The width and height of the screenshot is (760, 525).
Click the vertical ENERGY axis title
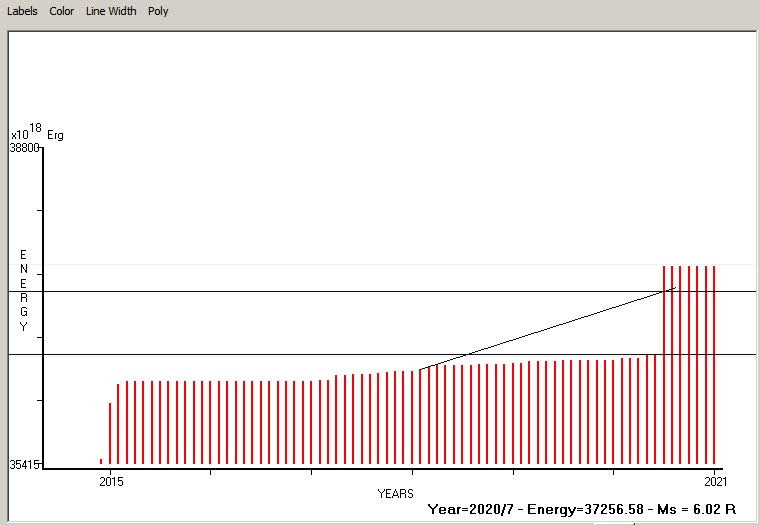pyautogui.click(x=23, y=291)
